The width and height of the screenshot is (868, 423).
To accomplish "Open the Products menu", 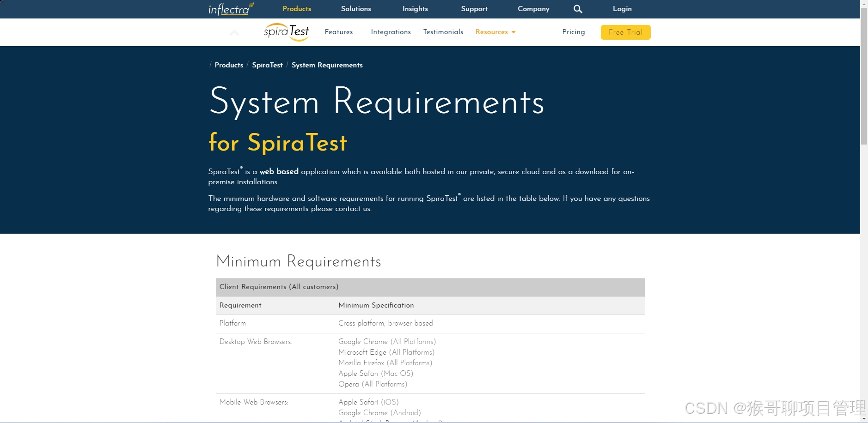I will [297, 9].
